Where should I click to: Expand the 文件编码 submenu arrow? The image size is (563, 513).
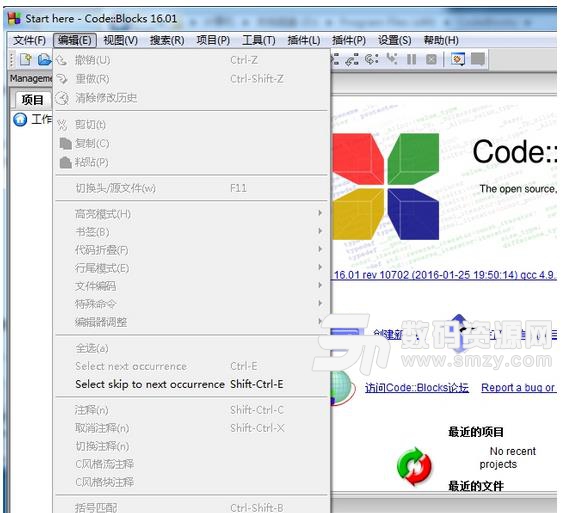pos(320,285)
